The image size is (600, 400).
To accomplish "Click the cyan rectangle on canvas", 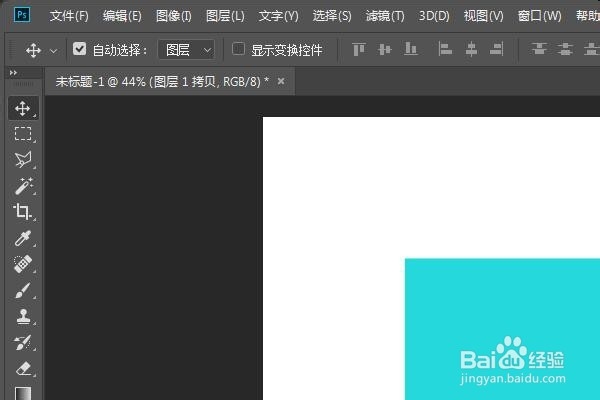I will pos(502,329).
